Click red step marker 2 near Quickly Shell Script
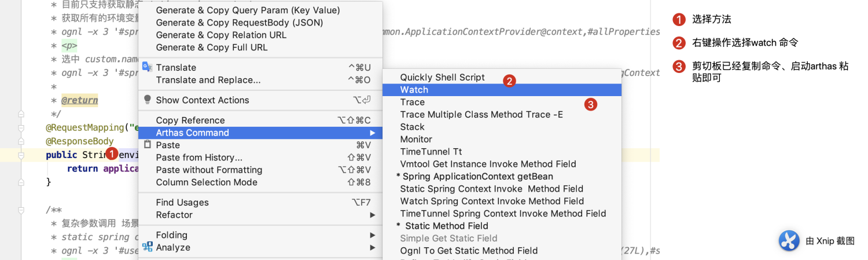Viewport: 868px width, 260px height. [509, 81]
